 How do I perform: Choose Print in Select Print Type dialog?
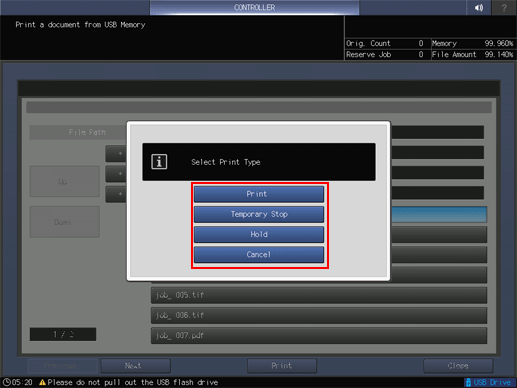click(x=259, y=194)
